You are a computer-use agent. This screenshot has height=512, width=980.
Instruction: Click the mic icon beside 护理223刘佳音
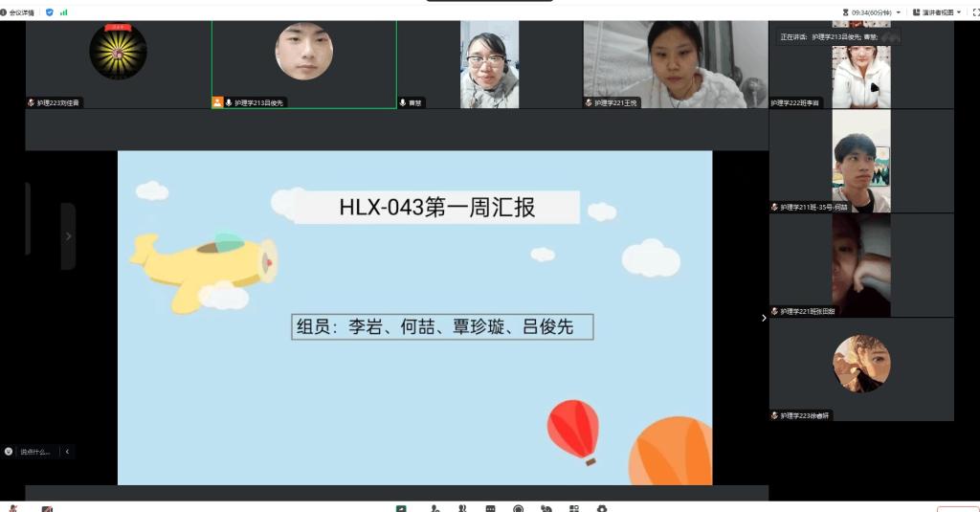click(x=31, y=102)
